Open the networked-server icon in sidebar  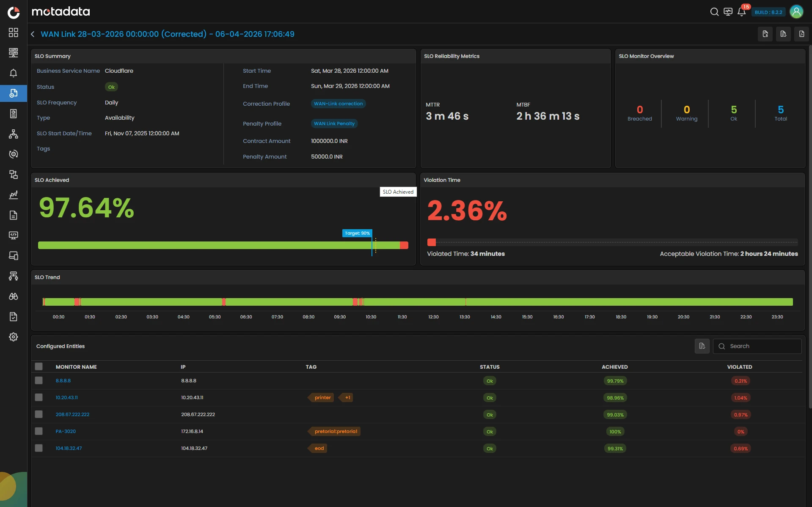click(14, 276)
